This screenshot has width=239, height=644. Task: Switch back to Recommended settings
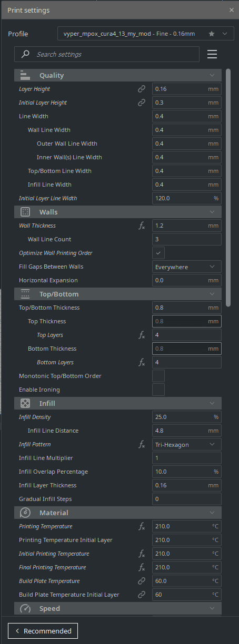pos(43,631)
